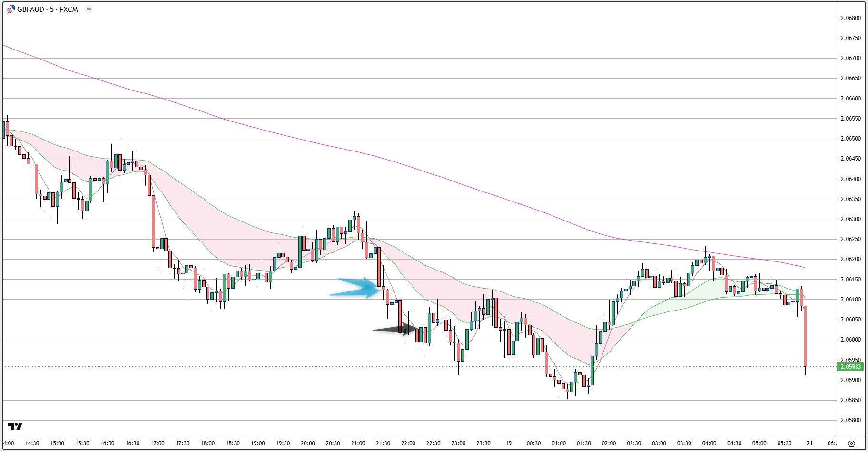Click the 14:30 time axis label
This screenshot has height=452, width=868.
tap(32, 443)
